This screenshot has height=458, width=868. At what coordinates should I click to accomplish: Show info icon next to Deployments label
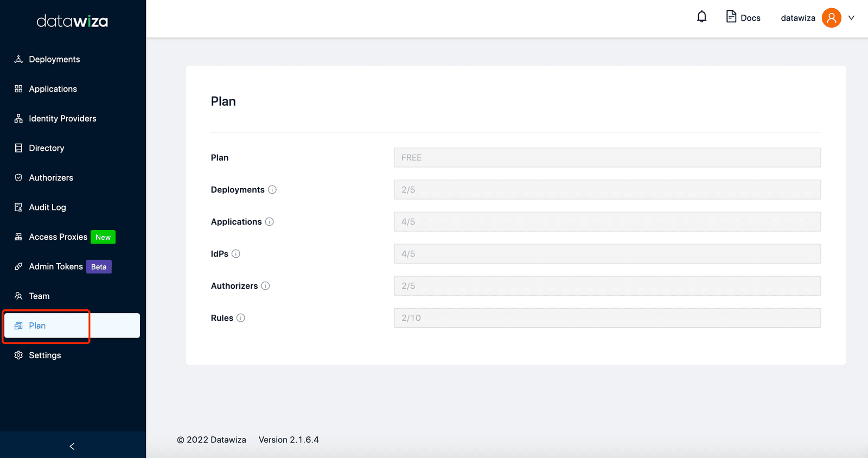pos(272,189)
